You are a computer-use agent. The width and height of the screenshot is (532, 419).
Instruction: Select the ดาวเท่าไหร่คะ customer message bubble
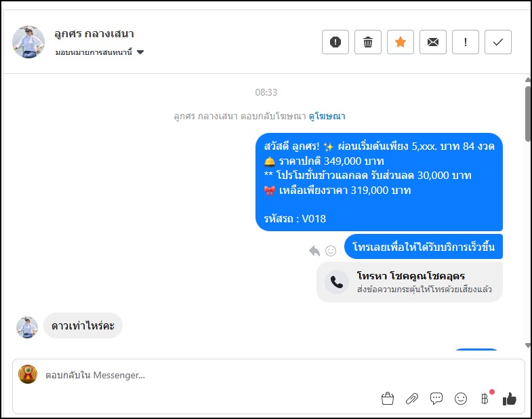(x=83, y=325)
